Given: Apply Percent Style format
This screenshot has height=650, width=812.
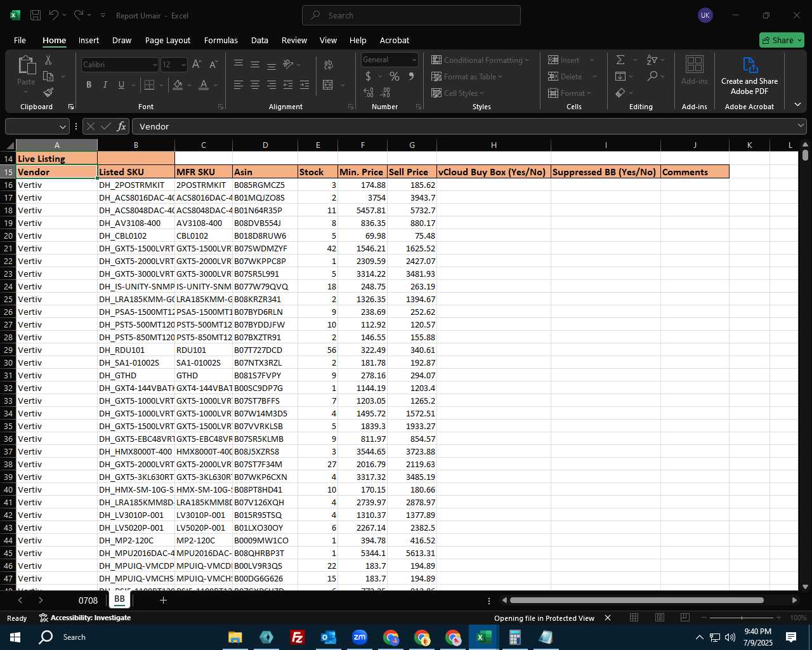Looking at the screenshot, I should click(x=395, y=76).
